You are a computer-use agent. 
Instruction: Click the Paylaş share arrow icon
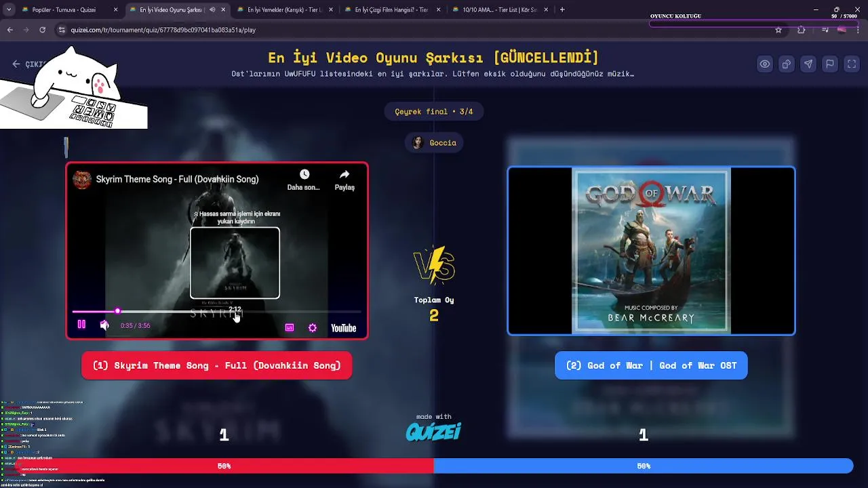click(344, 175)
